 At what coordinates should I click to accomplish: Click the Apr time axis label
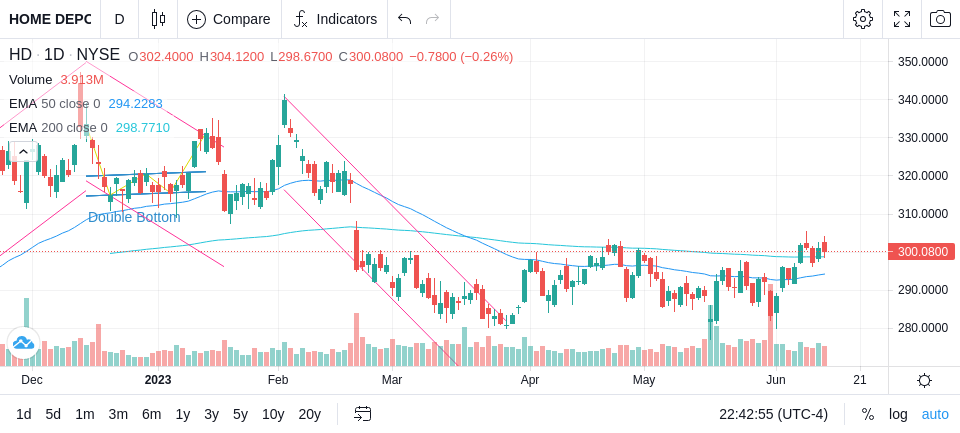coord(530,380)
